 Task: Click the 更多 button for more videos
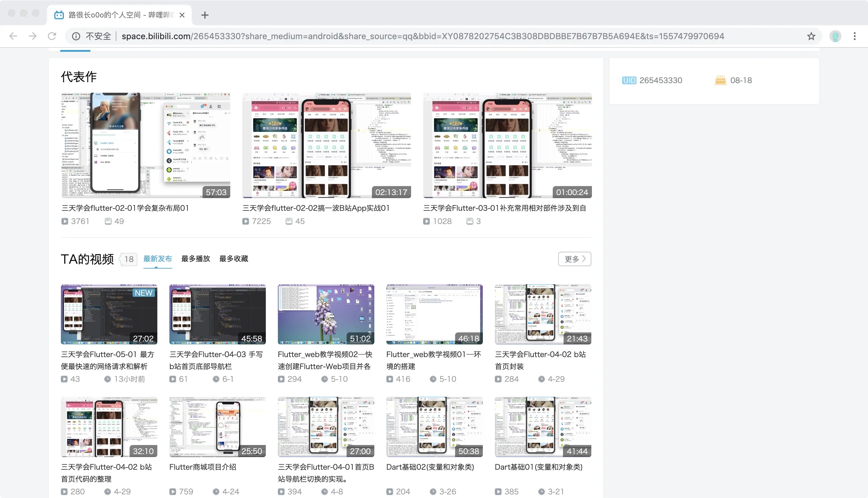[574, 259]
